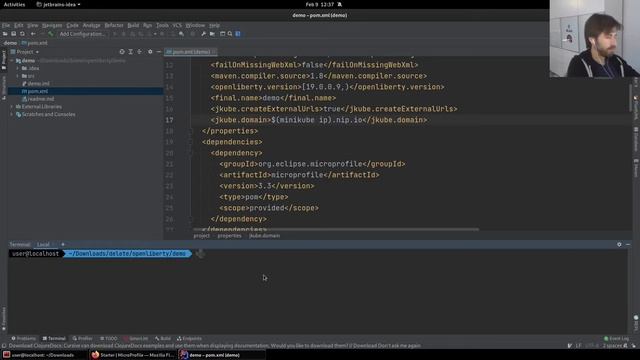Select the Local terminal tab

43,244
